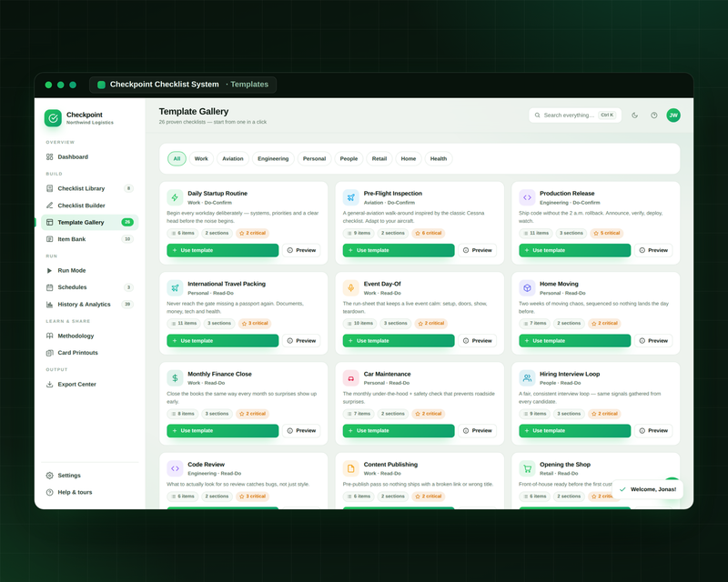Toggle dark mode moon icon

pos(634,115)
